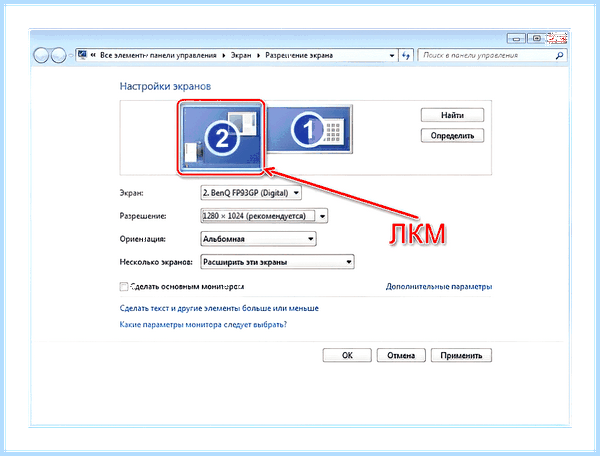
Task: Minimize the window
Action: click(x=516, y=38)
